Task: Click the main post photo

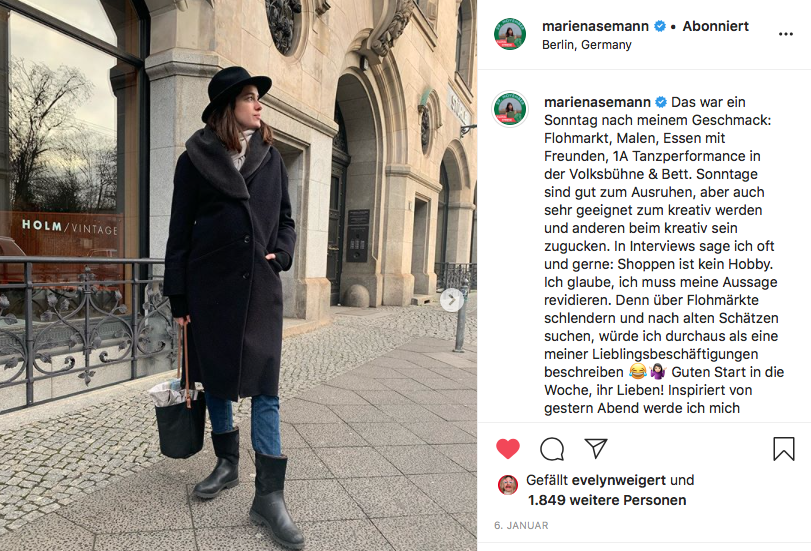Action: pos(238,275)
